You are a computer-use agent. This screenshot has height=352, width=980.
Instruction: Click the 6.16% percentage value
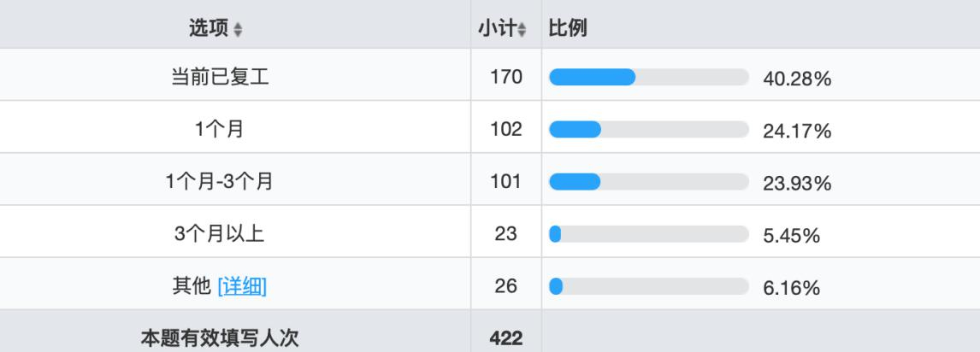pos(792,288)
